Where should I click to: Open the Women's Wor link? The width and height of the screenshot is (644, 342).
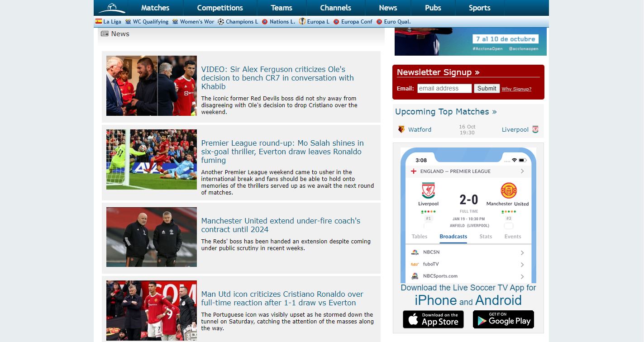click(x=197, y=22)
